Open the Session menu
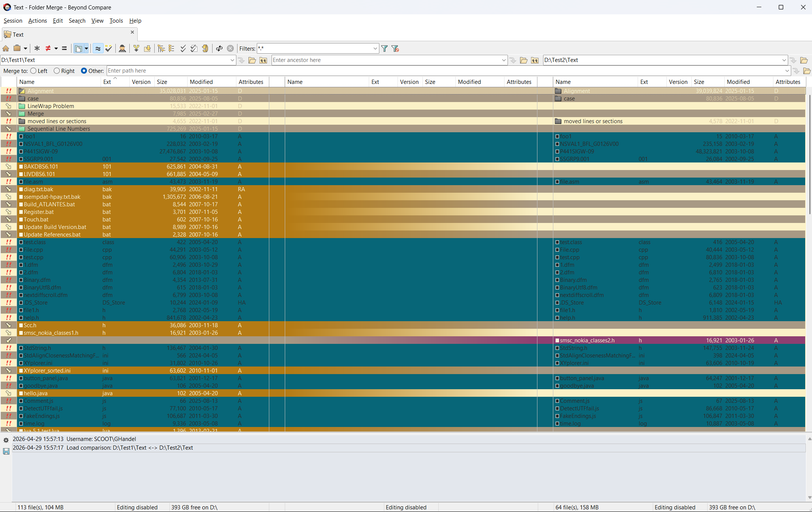 (x=13, y=21)
